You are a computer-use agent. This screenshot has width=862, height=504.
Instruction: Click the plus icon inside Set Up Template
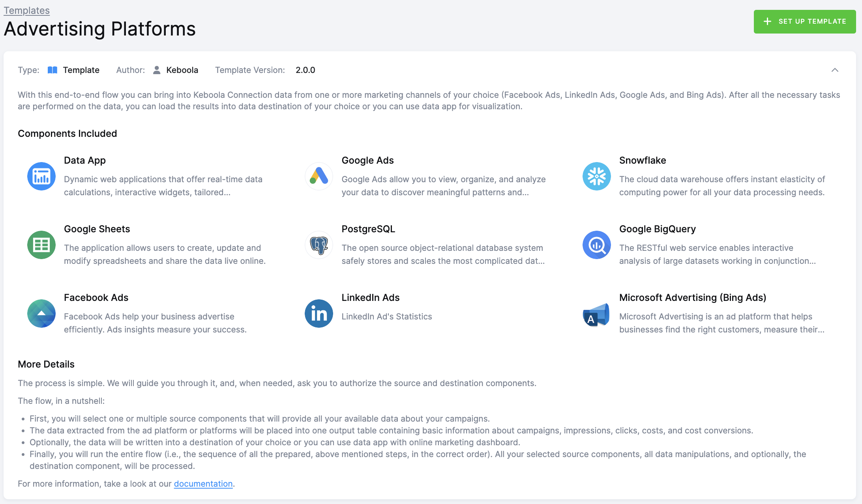point(767,21)
